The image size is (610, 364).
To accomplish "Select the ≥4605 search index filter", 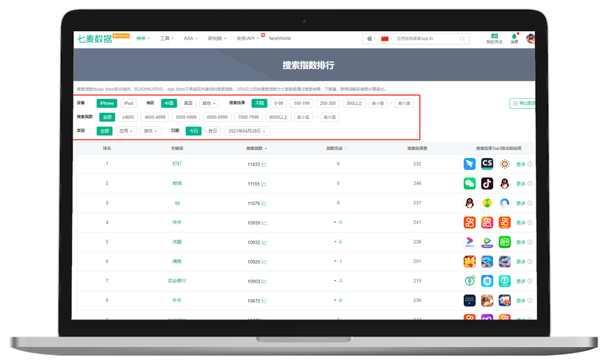I will pyautogui.click(x=128, y=117).
